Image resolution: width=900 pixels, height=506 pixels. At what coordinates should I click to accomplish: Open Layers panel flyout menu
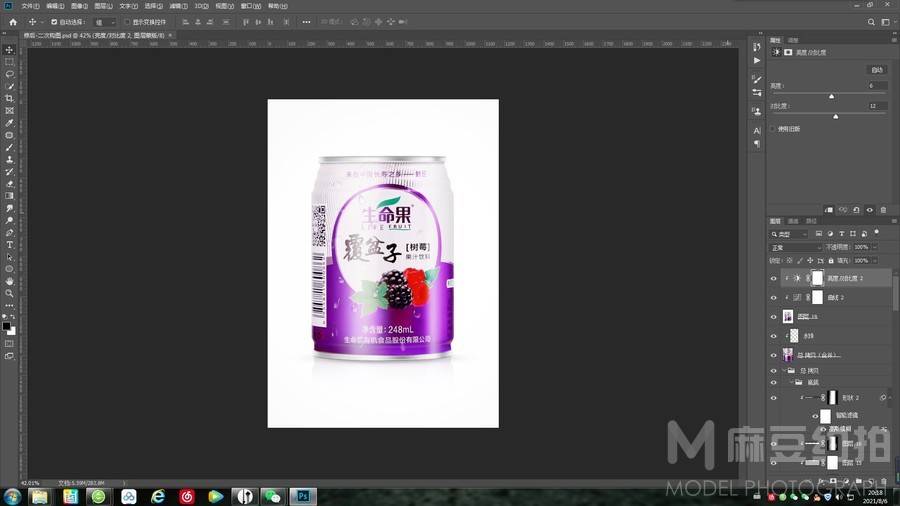894,221
